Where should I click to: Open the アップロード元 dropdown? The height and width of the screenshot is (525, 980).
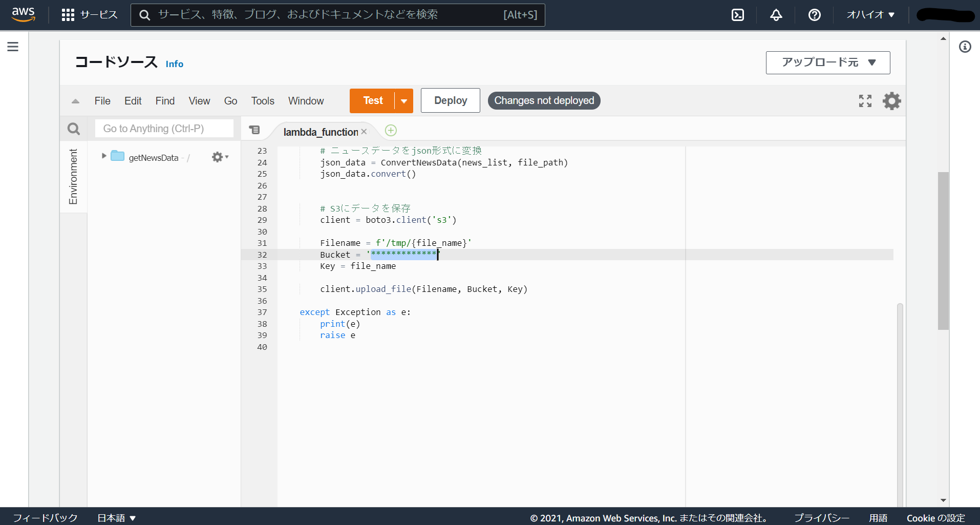click(x=827, y=62)
